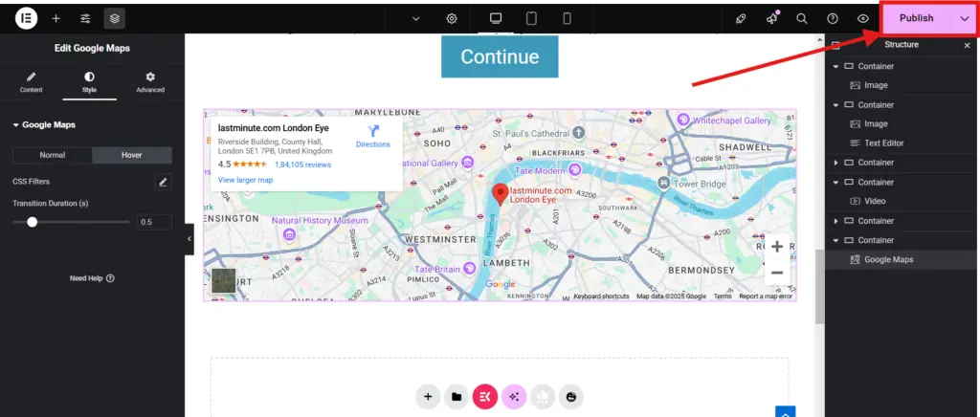Open Publish options dropdown arrow
This screenshot has width=980, height=417.
(x=965, y=19)
